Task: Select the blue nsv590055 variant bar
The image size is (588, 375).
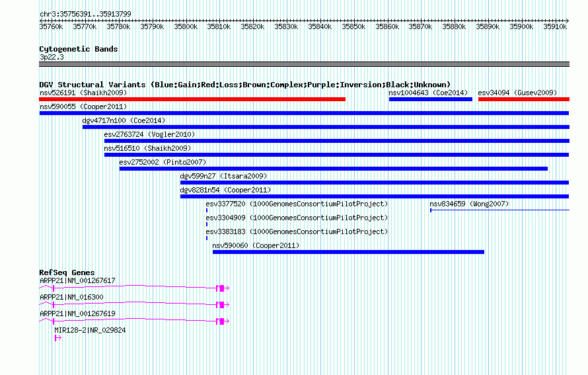Action: tap(304, 113)
